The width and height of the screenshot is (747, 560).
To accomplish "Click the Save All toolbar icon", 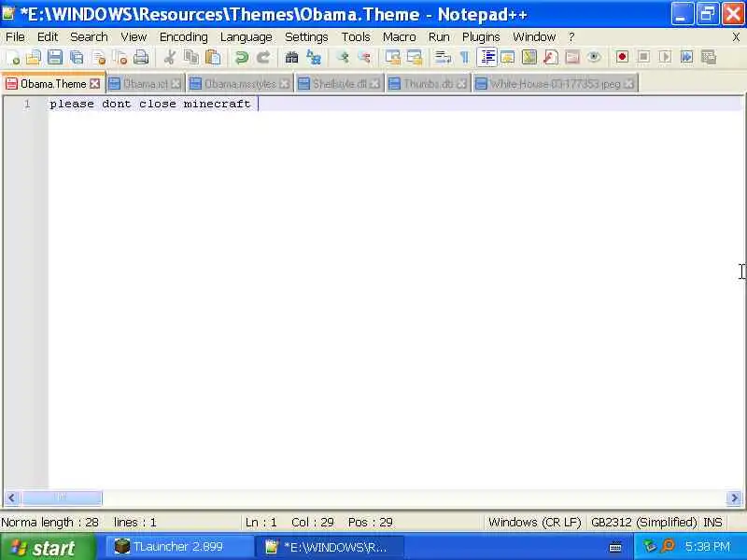I will (77, 58).
